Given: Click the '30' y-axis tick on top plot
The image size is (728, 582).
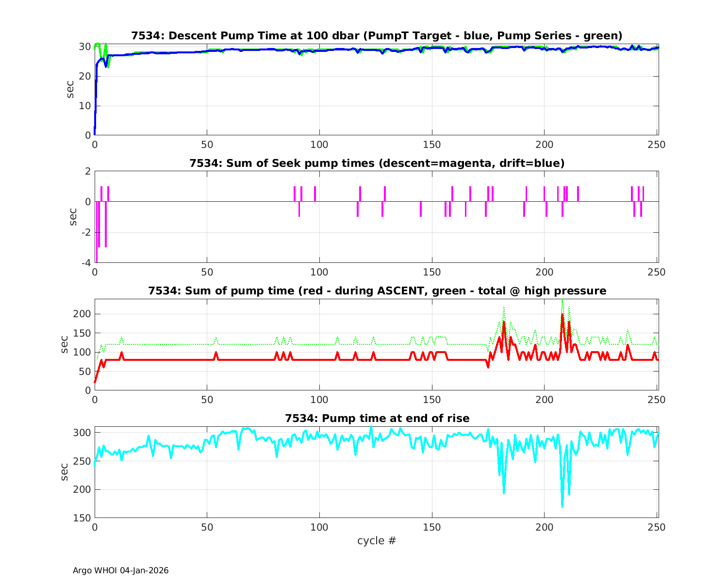Looking at the screenshot, I should 85,47.
